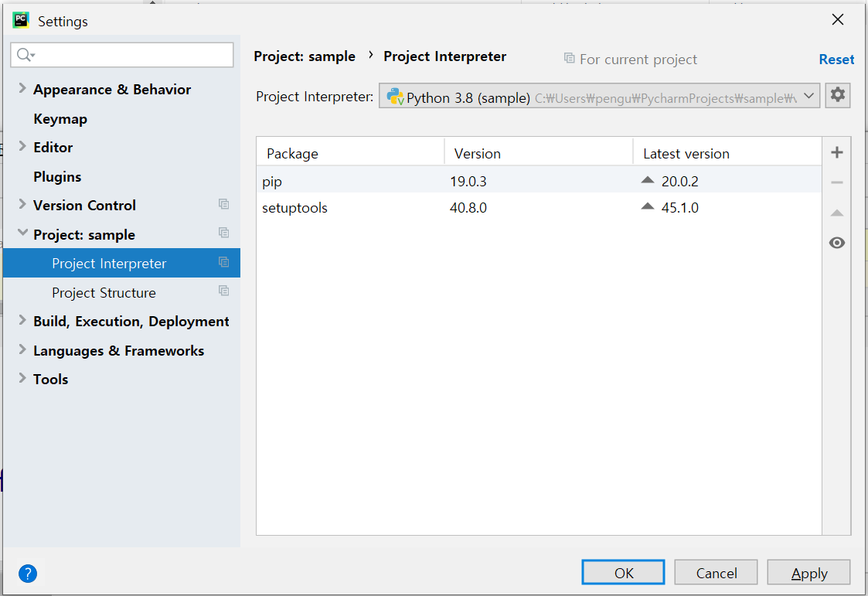The height and width of the screenshot is (596, 868).
Task: Expand Appearance & Behavior section
Action: click(x=22, y=88)
